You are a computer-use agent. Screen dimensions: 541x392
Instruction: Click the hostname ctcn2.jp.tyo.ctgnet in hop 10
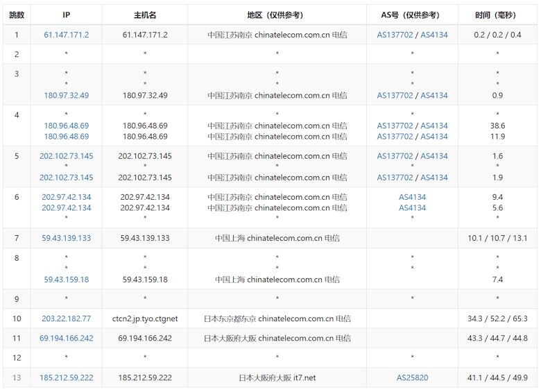point(145,319)
